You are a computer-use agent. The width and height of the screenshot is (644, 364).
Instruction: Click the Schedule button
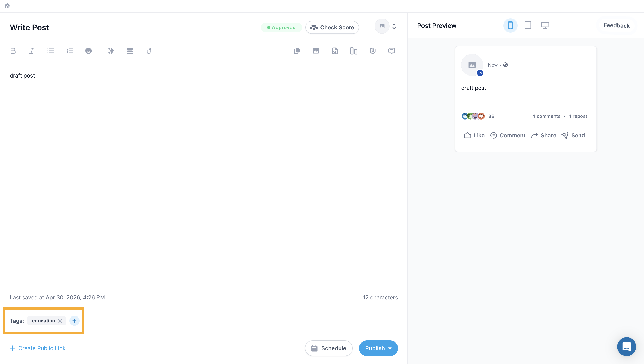[x=329, y=348]
